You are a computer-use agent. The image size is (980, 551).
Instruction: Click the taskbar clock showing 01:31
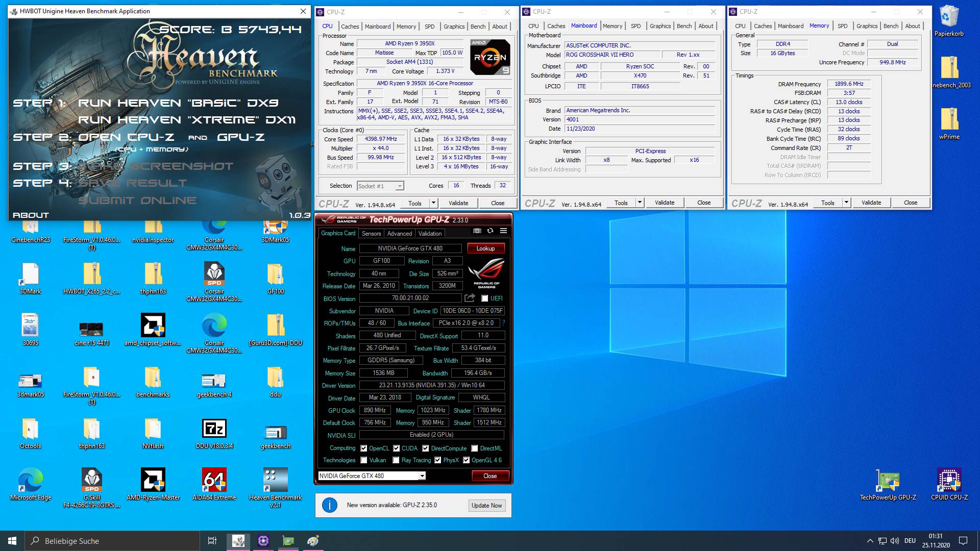936,541
